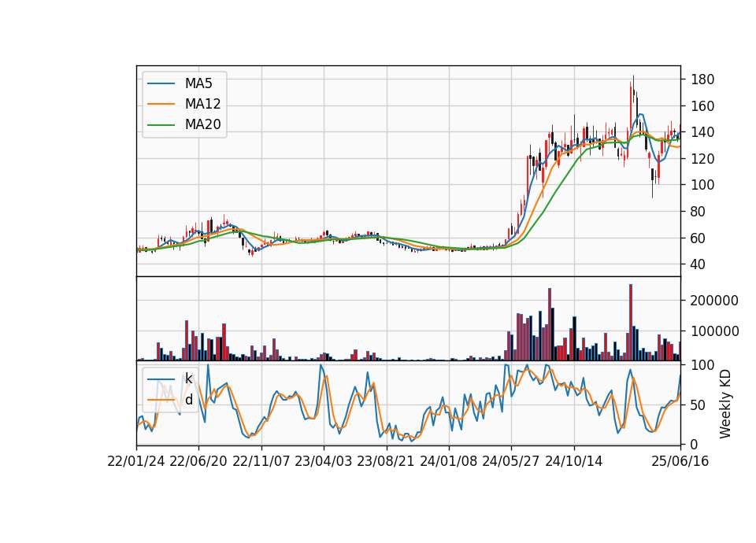This screenshot has height=543, width=756.
Task: Click the 50 KD axis tick
Action: [x=699, y=405]
